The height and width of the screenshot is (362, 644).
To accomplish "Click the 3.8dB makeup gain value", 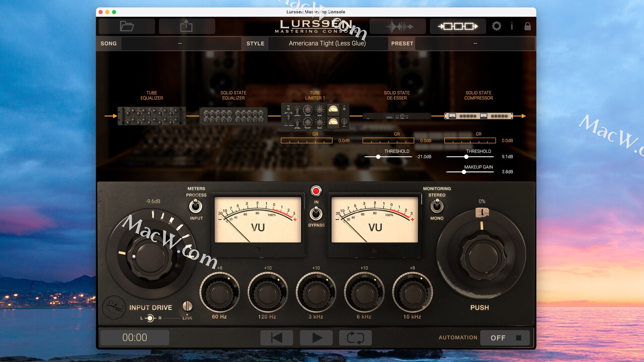I will pos(507,172).
